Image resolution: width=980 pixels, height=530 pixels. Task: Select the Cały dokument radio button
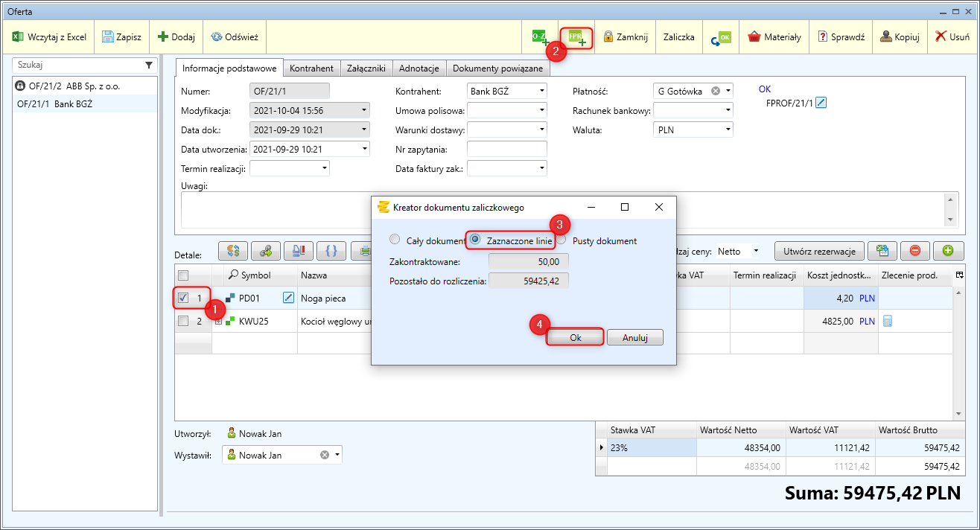click(x=395, y=240)
